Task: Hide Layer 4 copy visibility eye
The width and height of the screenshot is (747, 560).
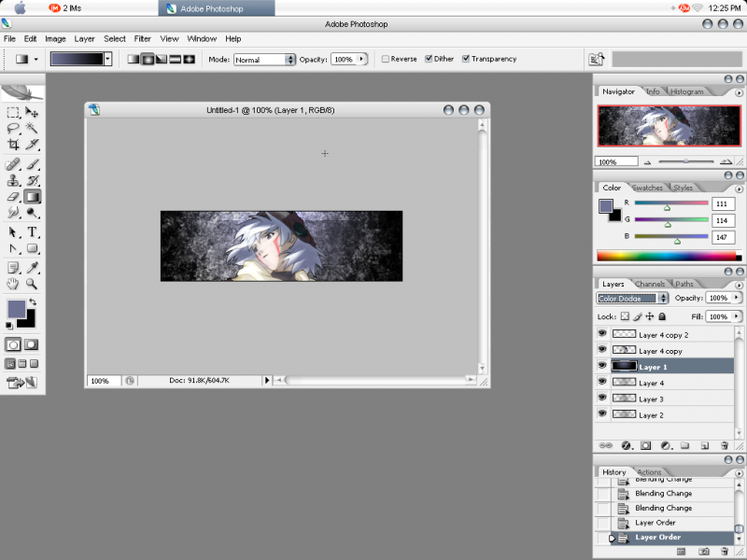Action: pyautogui.click(x=602, y=349)
